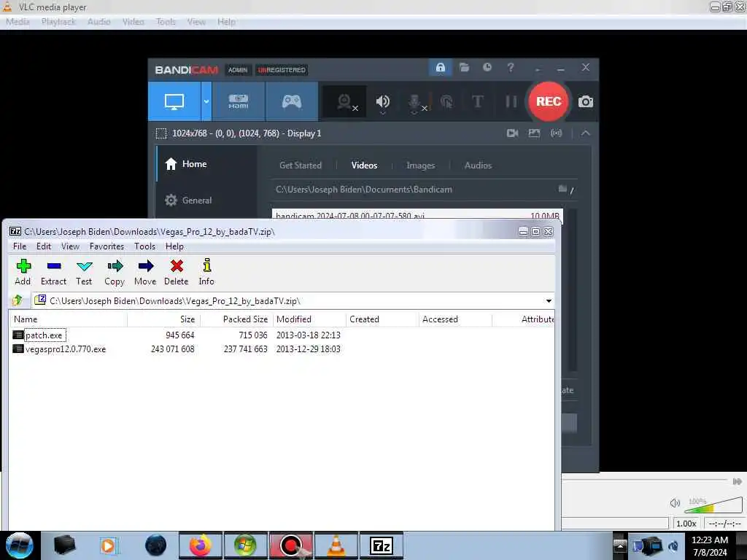The width and height of the screenshot is (747, 560).
Task: Toggle Bandicam microphone icon
Action: (414, 101)
